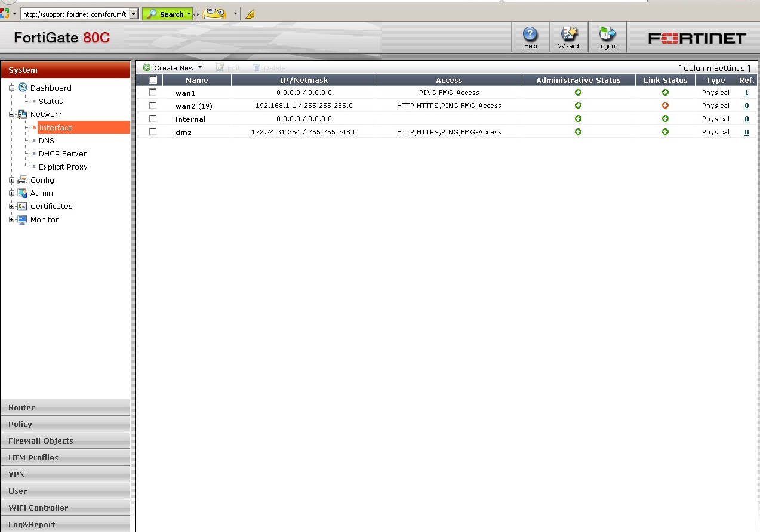
Task: Select the Status tree item
Action: pos(51,101)
